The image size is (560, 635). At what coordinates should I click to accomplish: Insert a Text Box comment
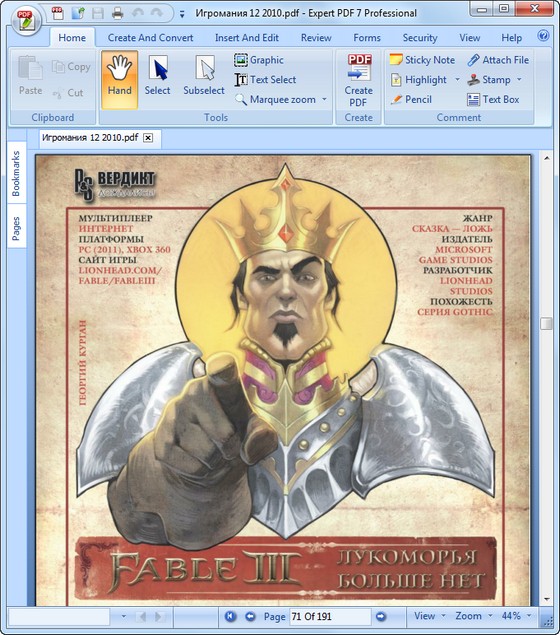tap(493, 100)
